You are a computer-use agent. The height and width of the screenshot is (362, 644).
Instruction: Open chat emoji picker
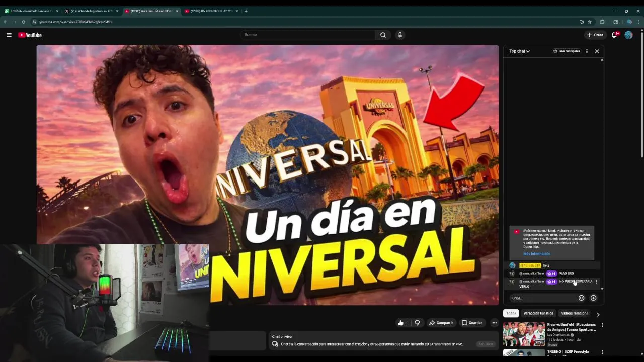coord(581,298)
